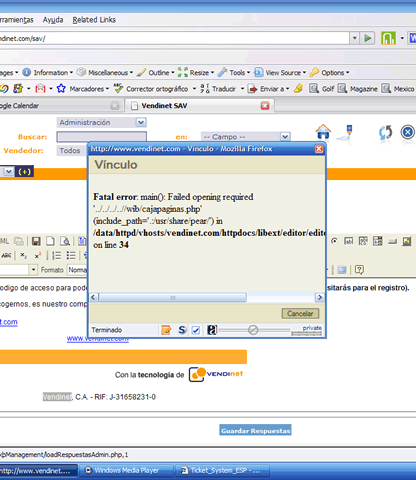Click the blue refresh arrows icon
This screenshot has width=416, height=480.
[x=385, y=133]
